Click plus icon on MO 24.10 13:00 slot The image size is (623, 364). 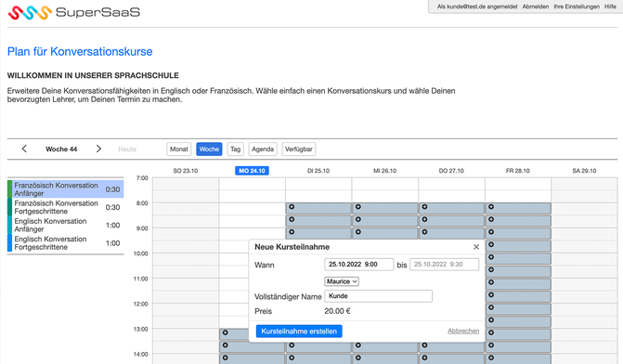(226, 332)
